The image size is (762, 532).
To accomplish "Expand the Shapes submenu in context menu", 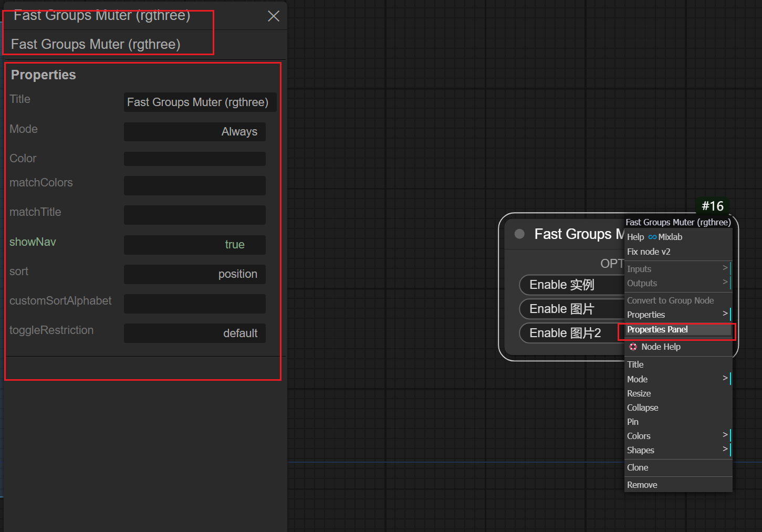I will (x=677, y=450).
